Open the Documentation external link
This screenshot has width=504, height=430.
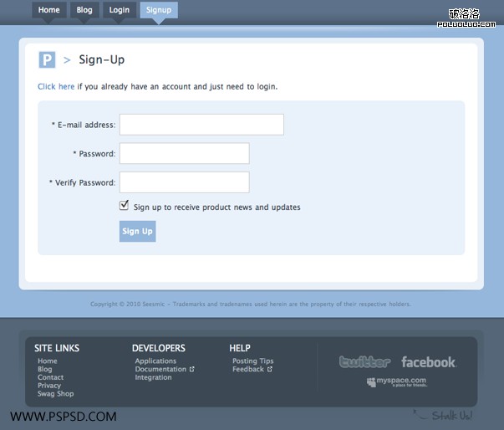coord(160,369)
